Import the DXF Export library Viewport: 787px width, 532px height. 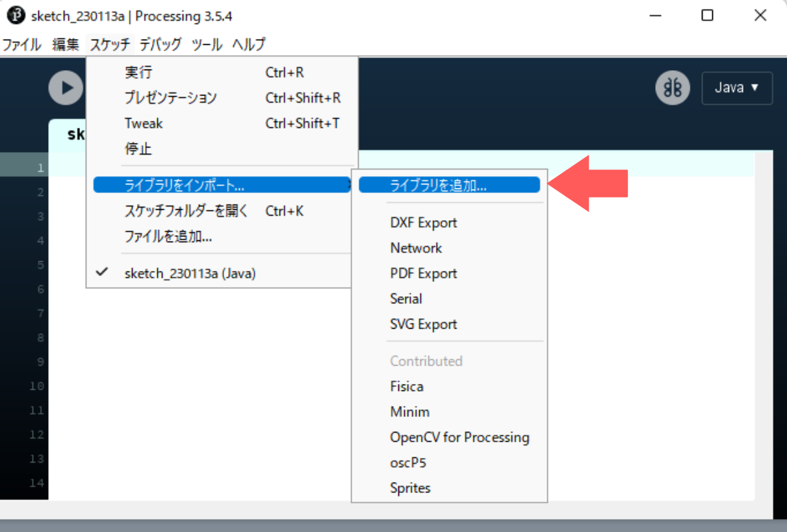(449, 223)
